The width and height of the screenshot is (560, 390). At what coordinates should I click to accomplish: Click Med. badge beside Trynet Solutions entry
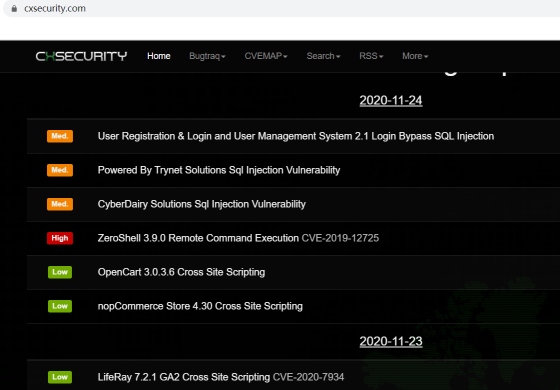tap(60, 170)
